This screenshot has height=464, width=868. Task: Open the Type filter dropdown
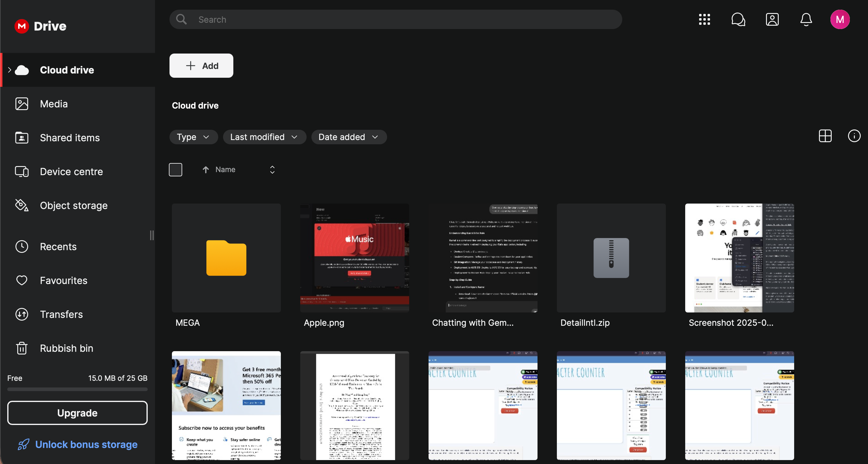pos(193,137)
